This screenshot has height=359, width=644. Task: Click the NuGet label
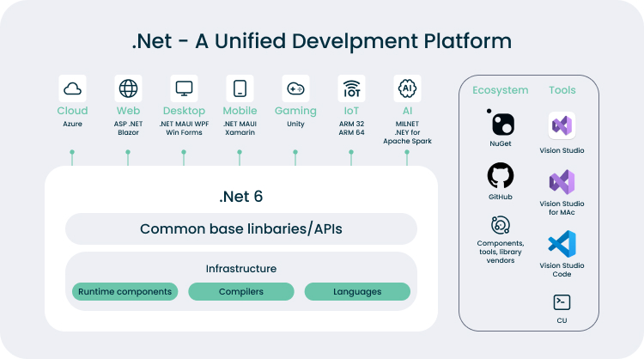501,143
